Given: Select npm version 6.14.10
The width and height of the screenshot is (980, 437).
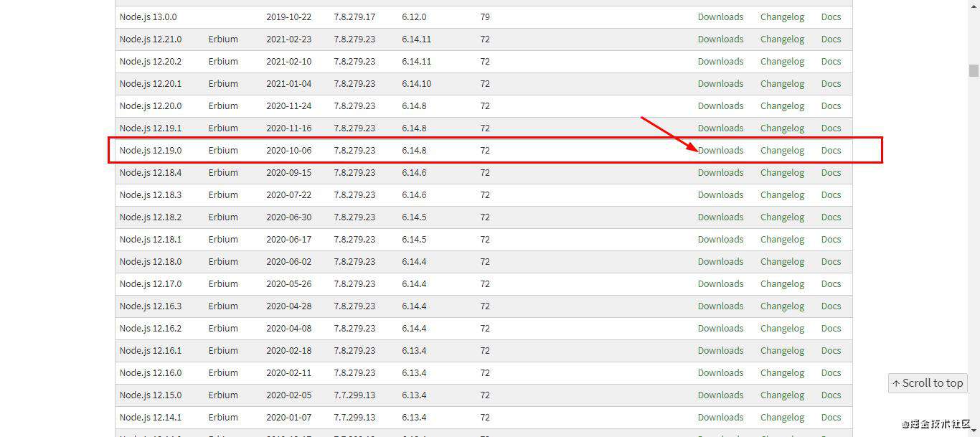Looking at the screenshot, I should [x=417, y=83].
